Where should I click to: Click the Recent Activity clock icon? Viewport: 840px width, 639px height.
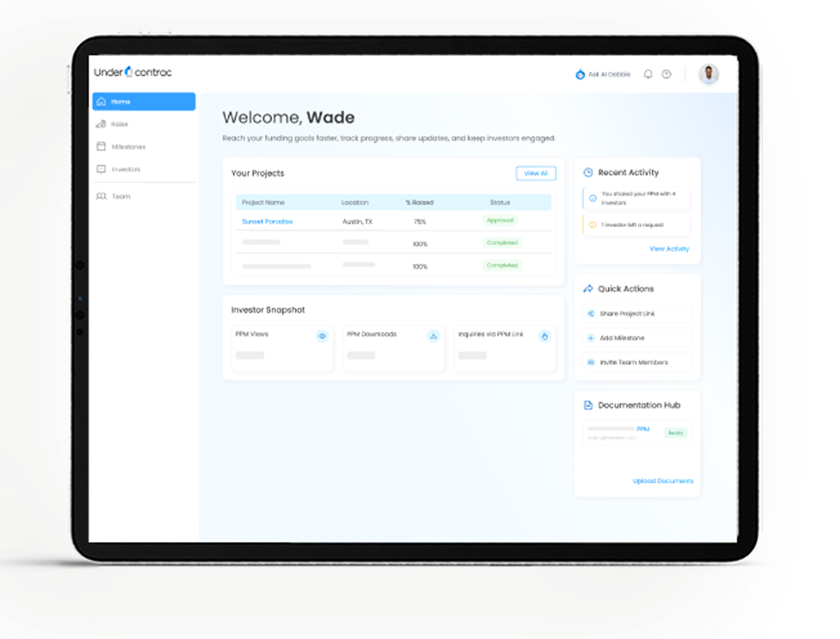pyautogui.click(x=588, y=172)
